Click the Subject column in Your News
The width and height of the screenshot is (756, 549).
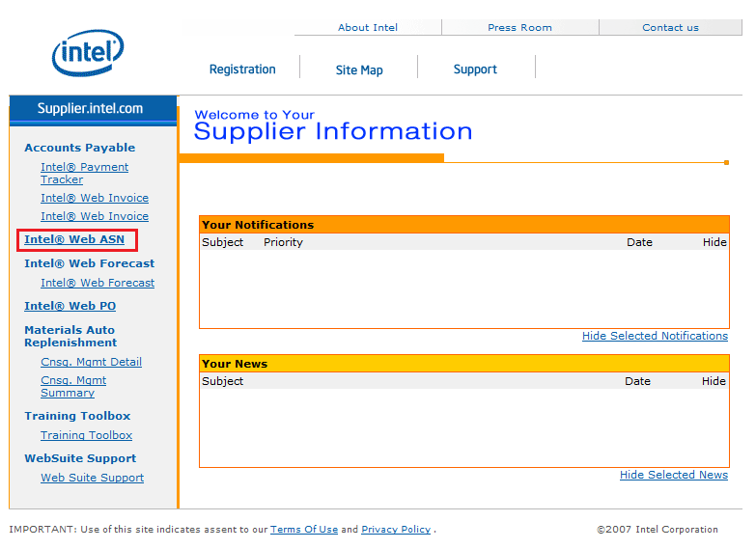tap(222, 381)
